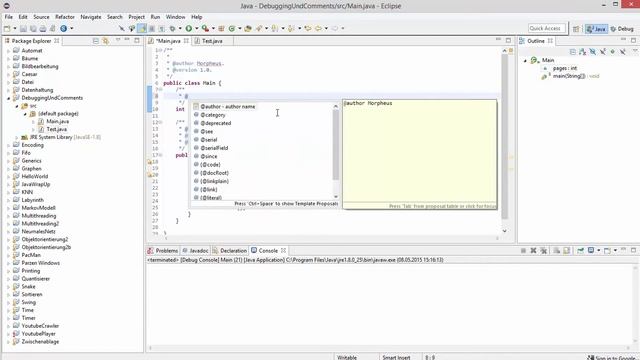640x360 pixels.
Task: Toggle Hide Static Members in Outline
Action: (x=603, y=51)
